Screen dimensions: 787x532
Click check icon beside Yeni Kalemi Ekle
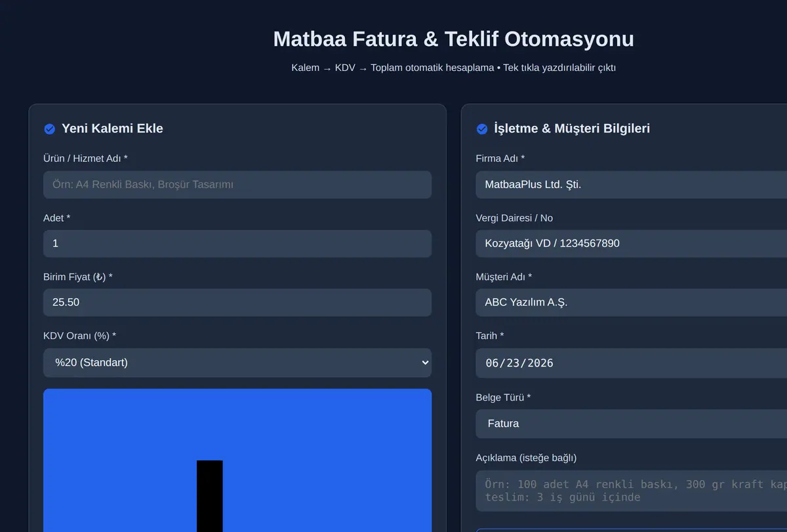tap(49, 129)
